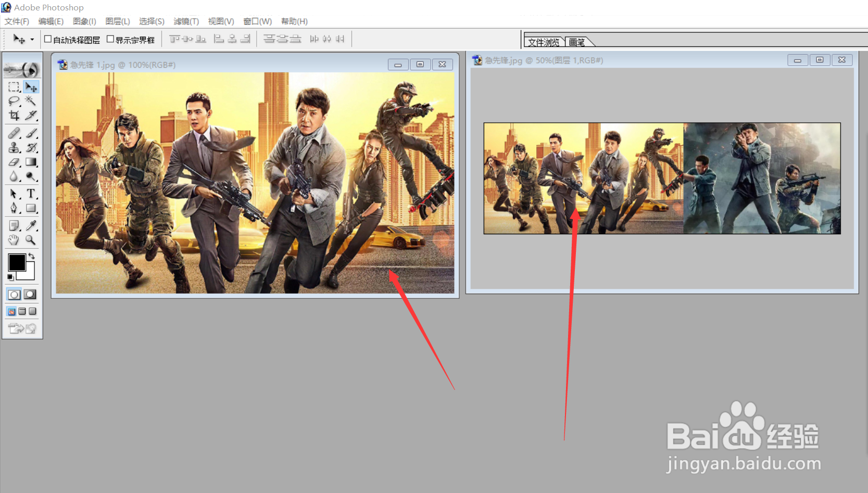Select the Blur tool
The image size is (868, 493).
coord(14,176)
